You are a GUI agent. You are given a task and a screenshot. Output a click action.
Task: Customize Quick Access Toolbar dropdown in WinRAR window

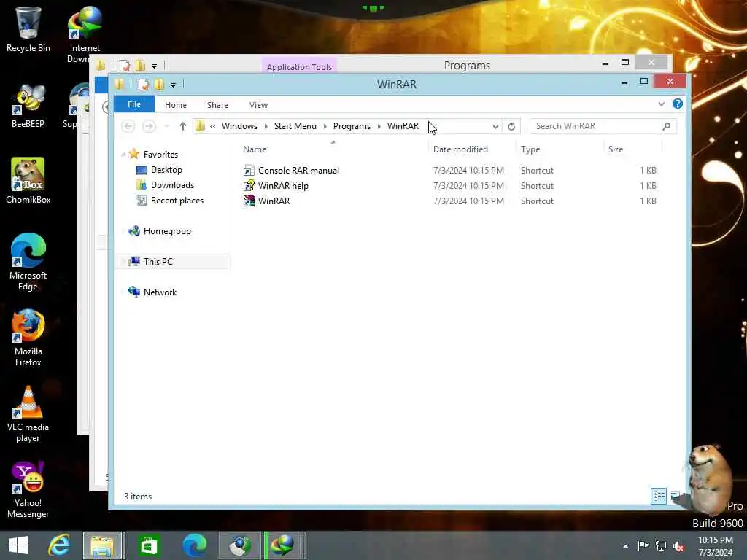tap(174, 85)
